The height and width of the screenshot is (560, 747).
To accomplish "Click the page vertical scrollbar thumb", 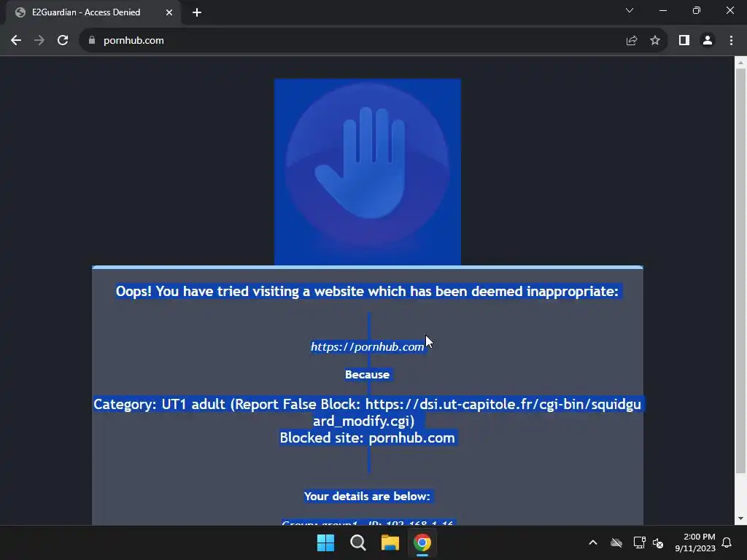I will 740,271.
